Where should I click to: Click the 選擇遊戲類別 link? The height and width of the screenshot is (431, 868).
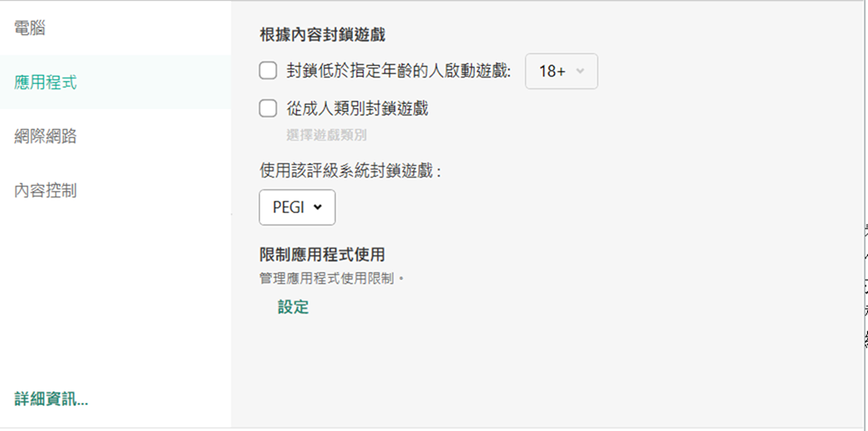pos(327,135)
